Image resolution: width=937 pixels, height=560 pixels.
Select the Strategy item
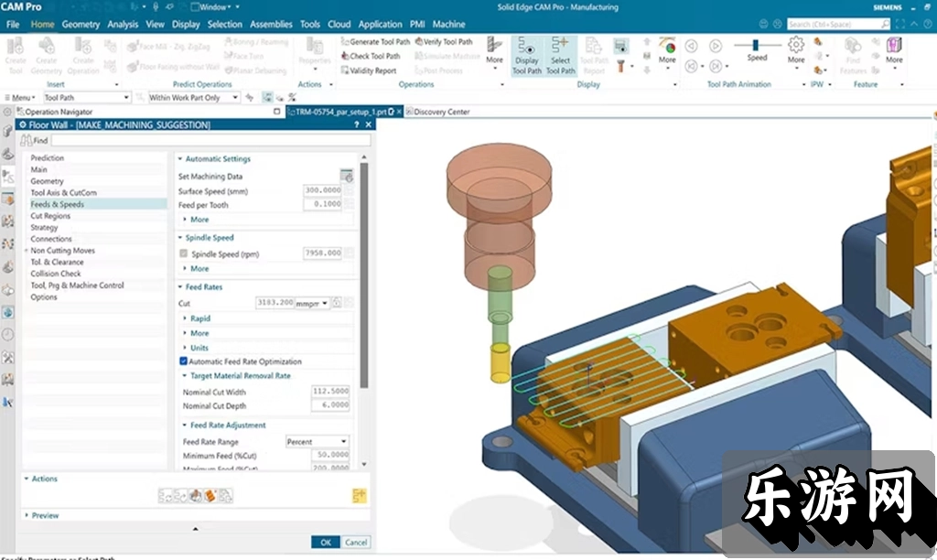click(x=44, y=227)
